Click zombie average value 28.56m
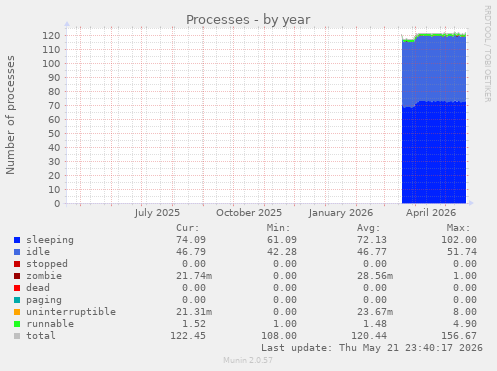The width and height of the screenshot is (497, 371). click(x=375, y=276)
